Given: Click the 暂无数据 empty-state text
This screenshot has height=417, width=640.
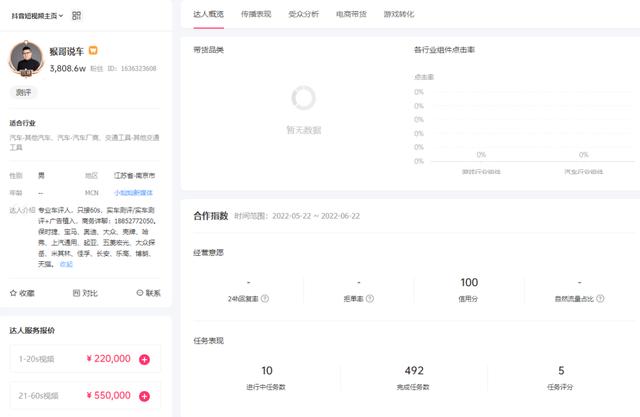Looking at the screenshot, I should [x=304, y=130].
